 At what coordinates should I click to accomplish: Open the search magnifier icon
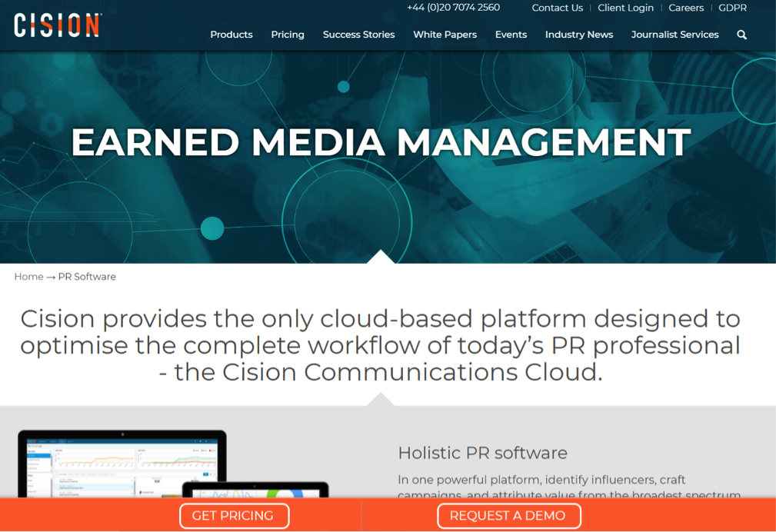pos(741,35)
